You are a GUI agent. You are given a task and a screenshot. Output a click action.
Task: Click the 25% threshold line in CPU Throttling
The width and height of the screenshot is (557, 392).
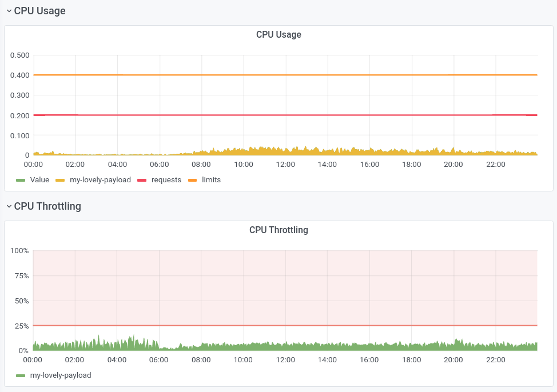[286, 325]
